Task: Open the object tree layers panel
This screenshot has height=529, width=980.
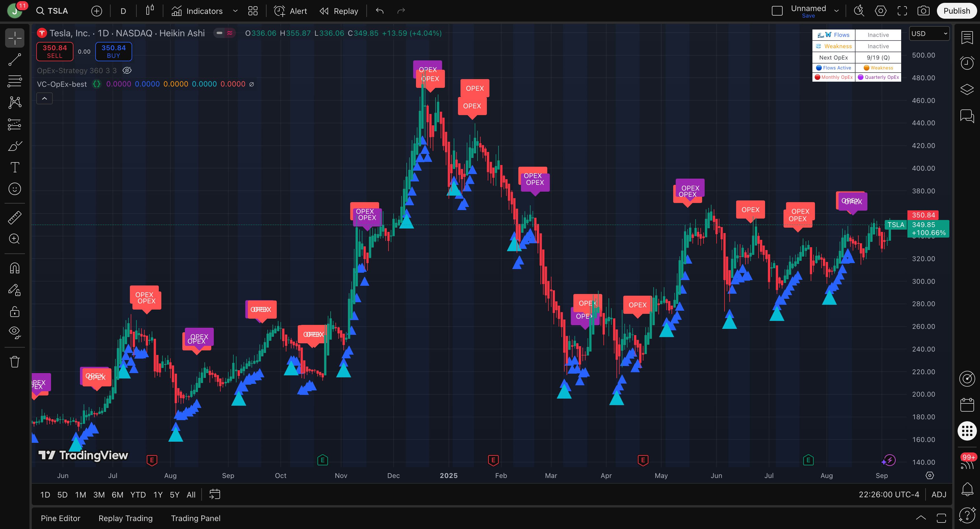Action: tap(967, 90)
